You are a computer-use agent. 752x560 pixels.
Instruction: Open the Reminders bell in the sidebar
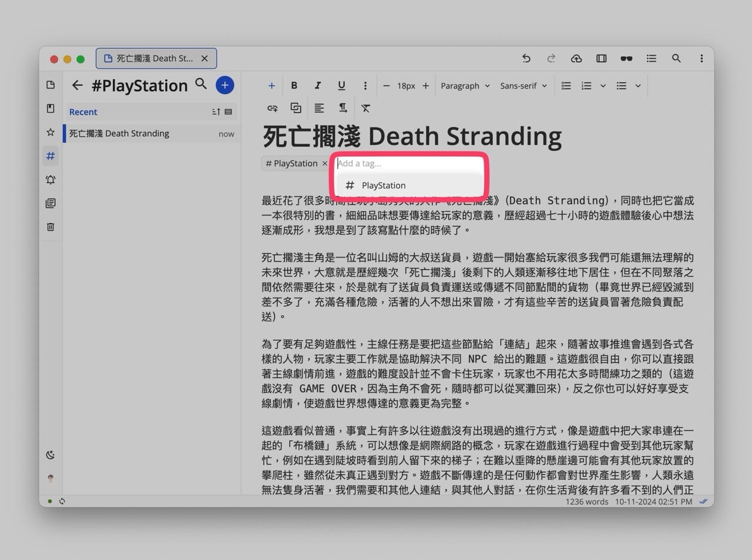[51, 180]
